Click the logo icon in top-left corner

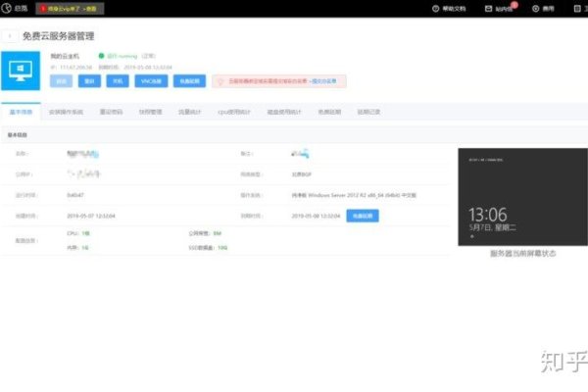click(x=9, y=8)
